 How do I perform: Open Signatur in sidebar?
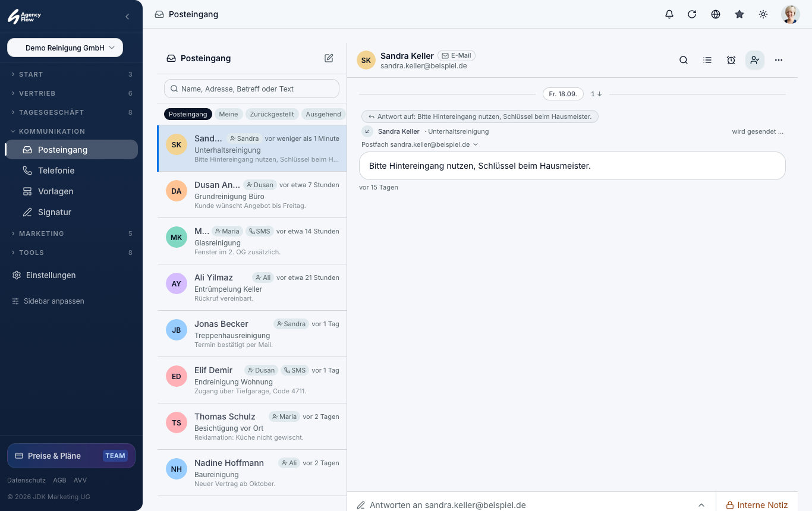click(71, 212)
